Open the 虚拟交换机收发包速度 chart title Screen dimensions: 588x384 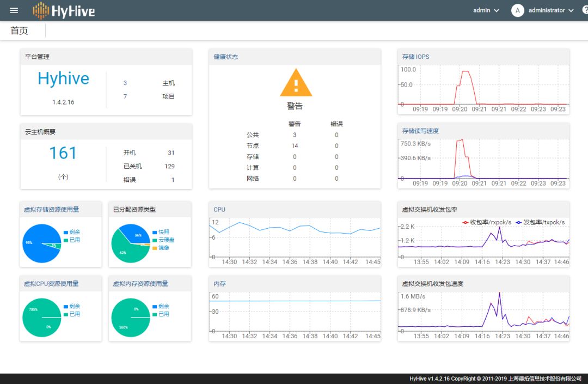point(433,283)
